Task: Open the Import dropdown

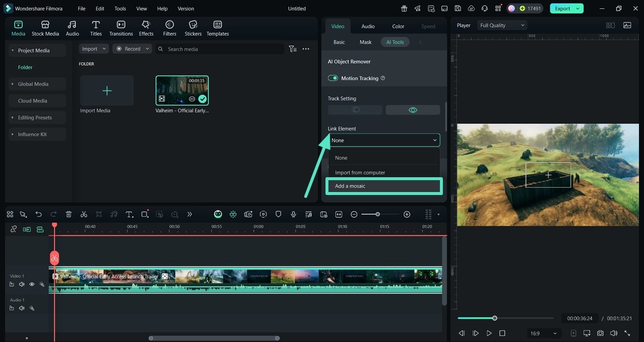Action: pos(94,49)
